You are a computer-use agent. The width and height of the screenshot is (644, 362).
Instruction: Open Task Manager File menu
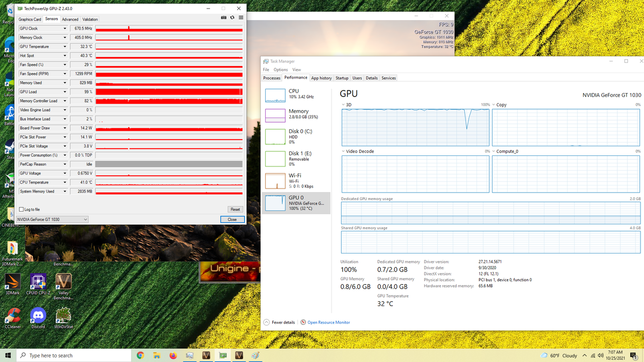point(266,70)
